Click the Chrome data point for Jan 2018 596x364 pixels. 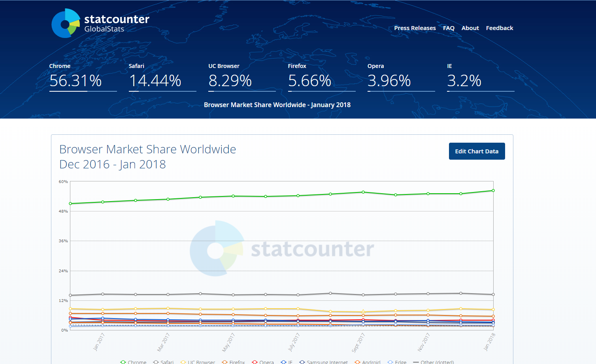click(x=493, y=190)
